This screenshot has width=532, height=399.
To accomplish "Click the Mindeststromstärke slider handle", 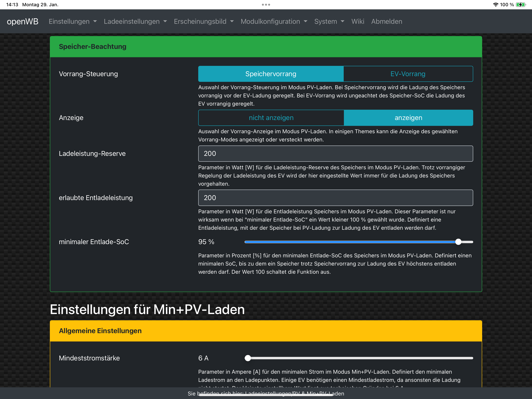I will 248,358.
